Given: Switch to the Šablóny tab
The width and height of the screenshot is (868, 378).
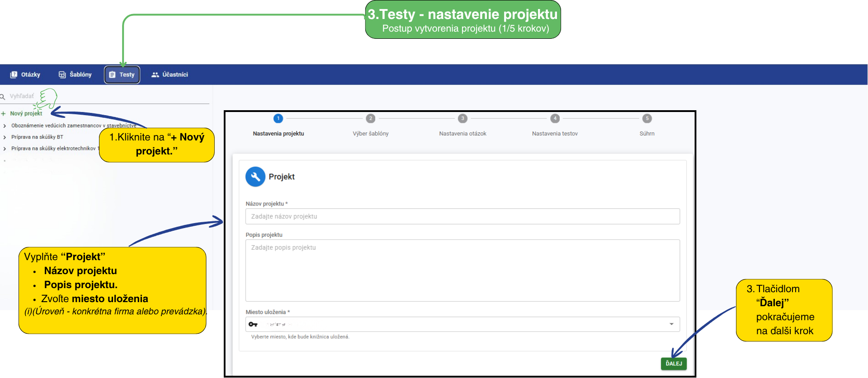Looking at the screenshot, I should pos(75,75).
